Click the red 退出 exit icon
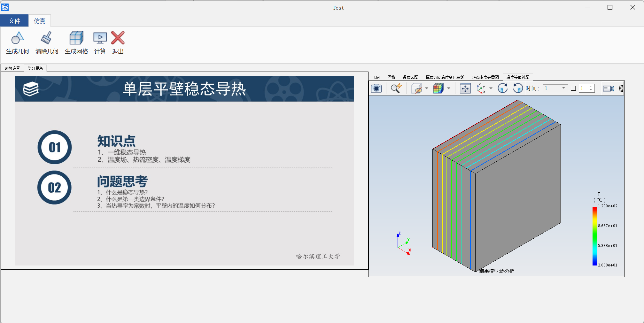The width and height of the screenshot is (644, 323). (118, 38)
